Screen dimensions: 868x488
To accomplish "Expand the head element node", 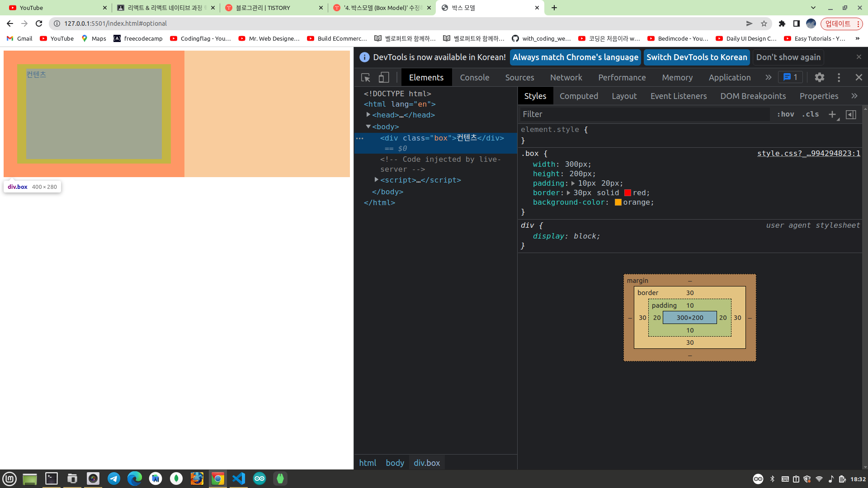I will coord(368,115).
